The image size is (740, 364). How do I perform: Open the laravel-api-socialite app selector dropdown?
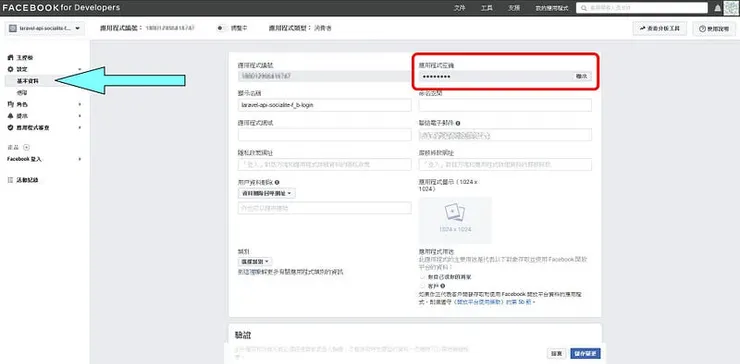(45, 28)
